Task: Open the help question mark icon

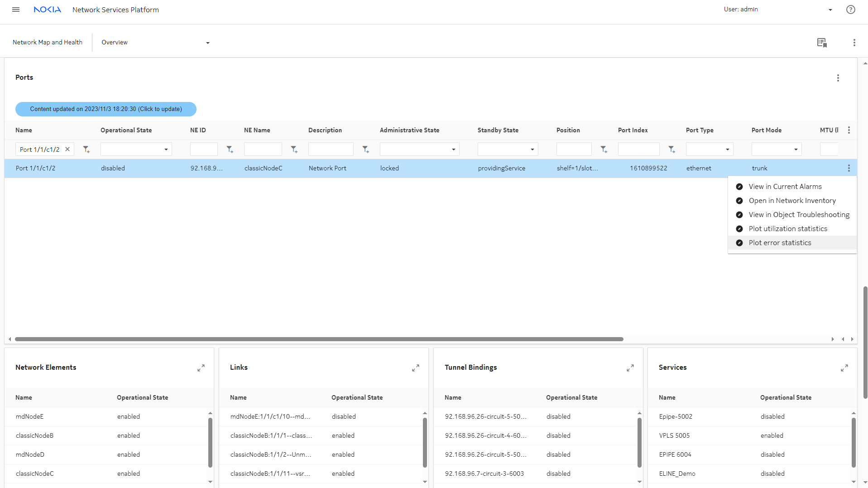Action: click(x=850, y=10)
